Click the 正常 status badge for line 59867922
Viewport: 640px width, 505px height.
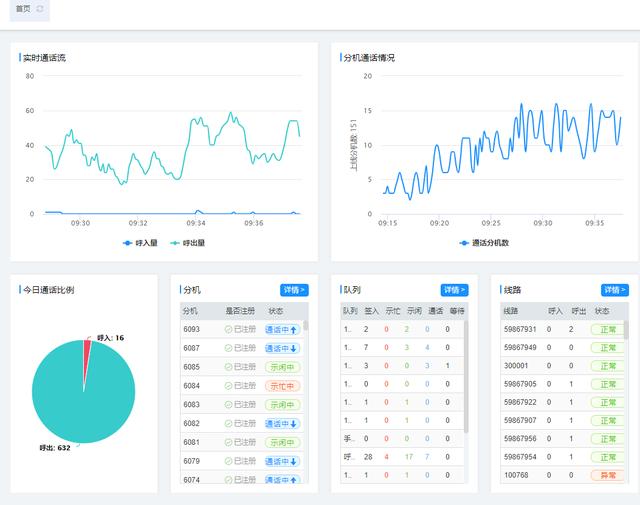(x=607, y=403)
